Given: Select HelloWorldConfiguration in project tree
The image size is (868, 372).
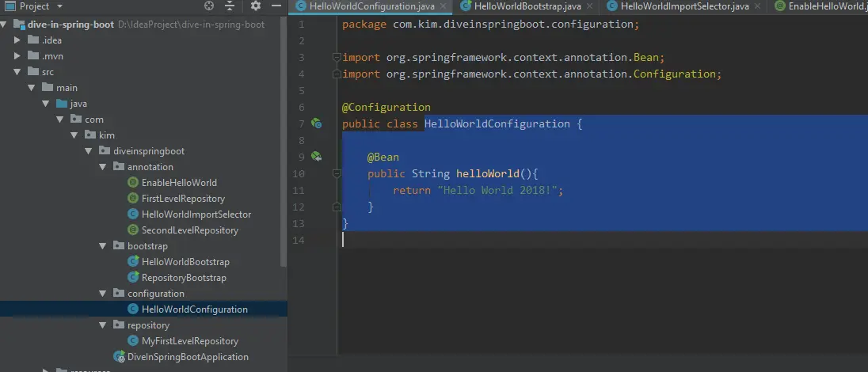Looking at the screenshot, I should pyautogui.click(x=194, y=309).
